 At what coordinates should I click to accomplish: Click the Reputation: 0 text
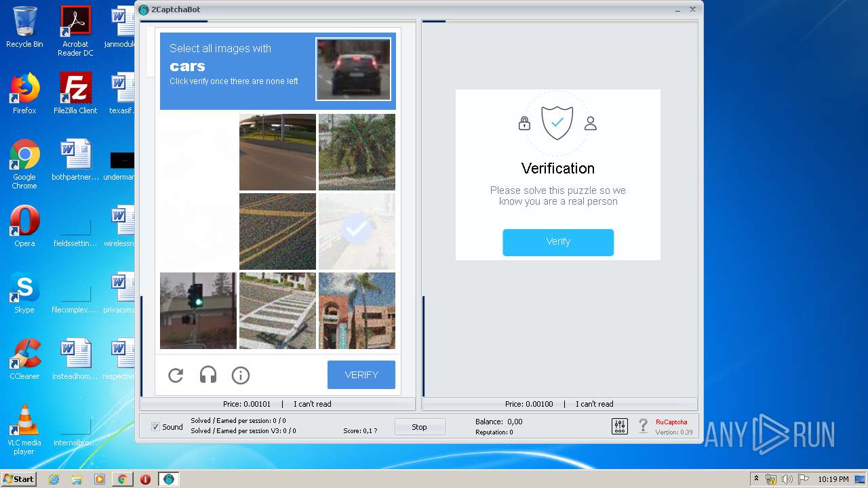point(494,432)
